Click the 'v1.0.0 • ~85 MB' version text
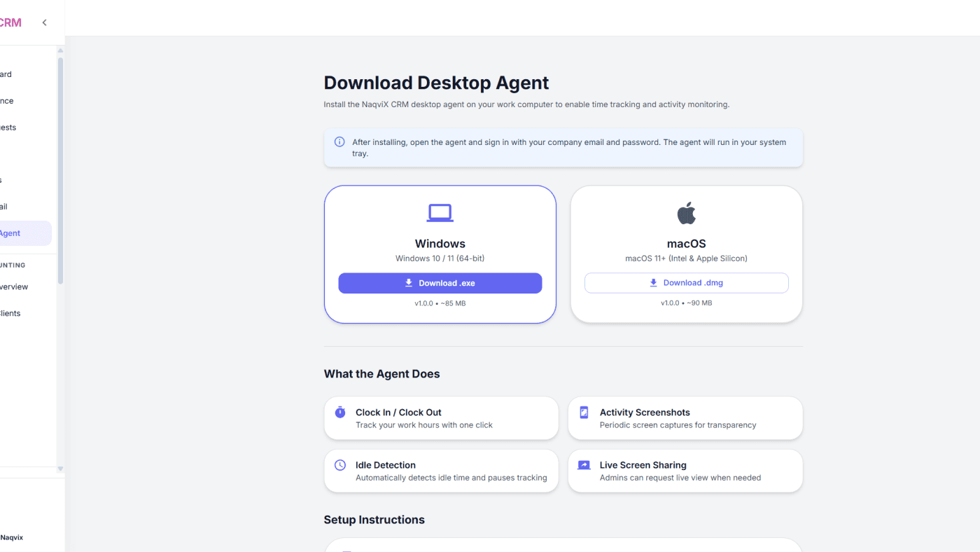The width and height of the screenshot is (980, 552). [440, 303]
